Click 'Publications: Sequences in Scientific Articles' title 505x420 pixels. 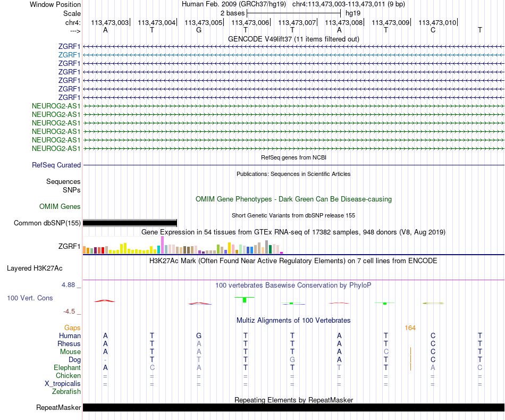tap(293, 174)
